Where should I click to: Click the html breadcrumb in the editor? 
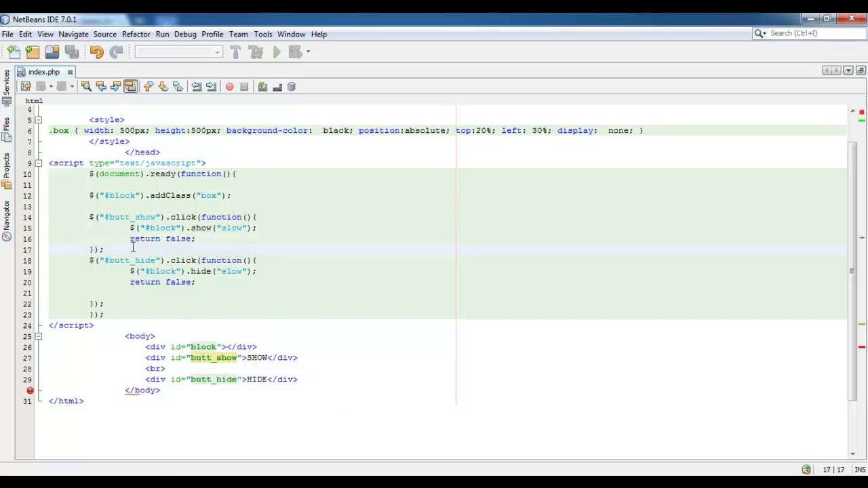[34, 100]
